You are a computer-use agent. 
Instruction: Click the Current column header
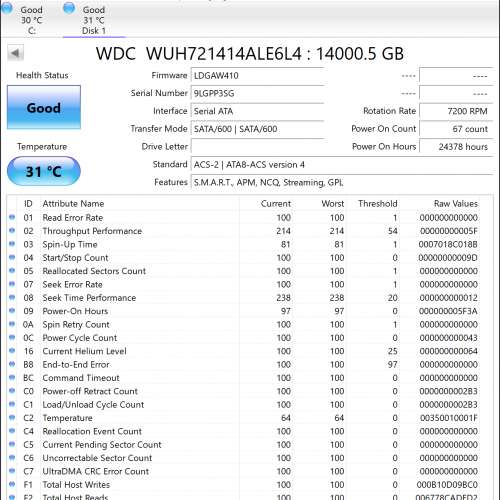(276, 204)
